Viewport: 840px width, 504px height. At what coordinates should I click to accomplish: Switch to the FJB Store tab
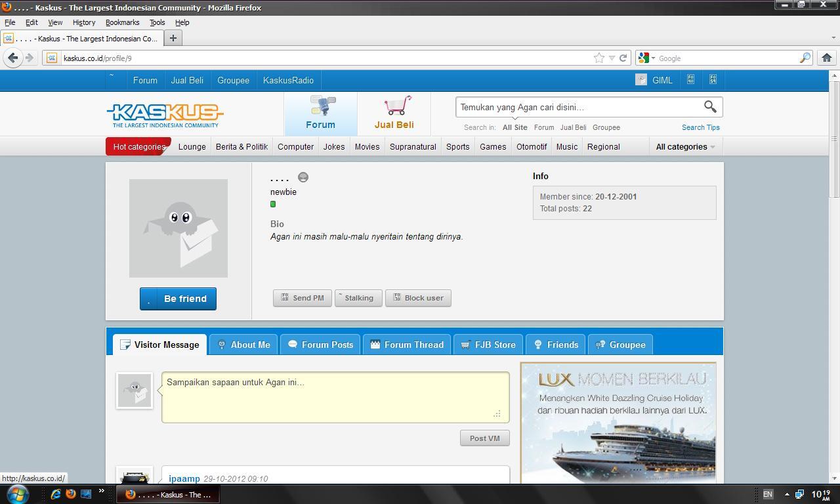click(x=488, y=345)
